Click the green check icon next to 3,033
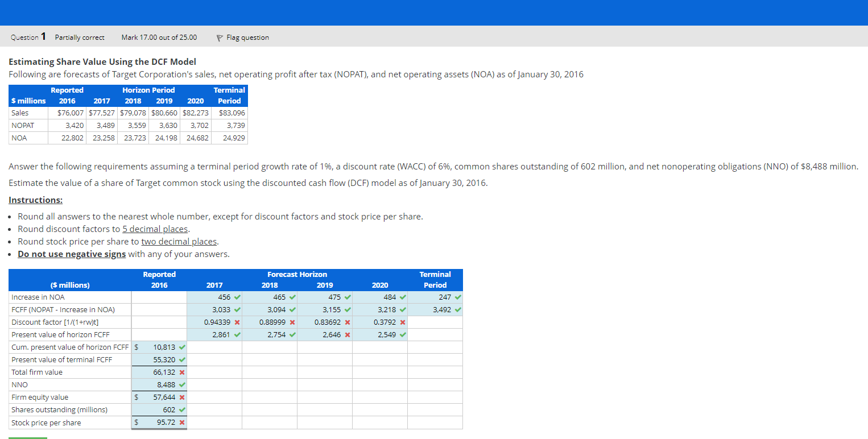 coord(237,309)
